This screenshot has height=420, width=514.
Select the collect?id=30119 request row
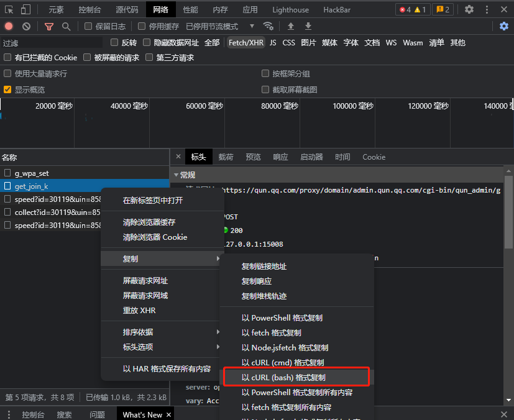pyautogui.click(x=51, y=212)
